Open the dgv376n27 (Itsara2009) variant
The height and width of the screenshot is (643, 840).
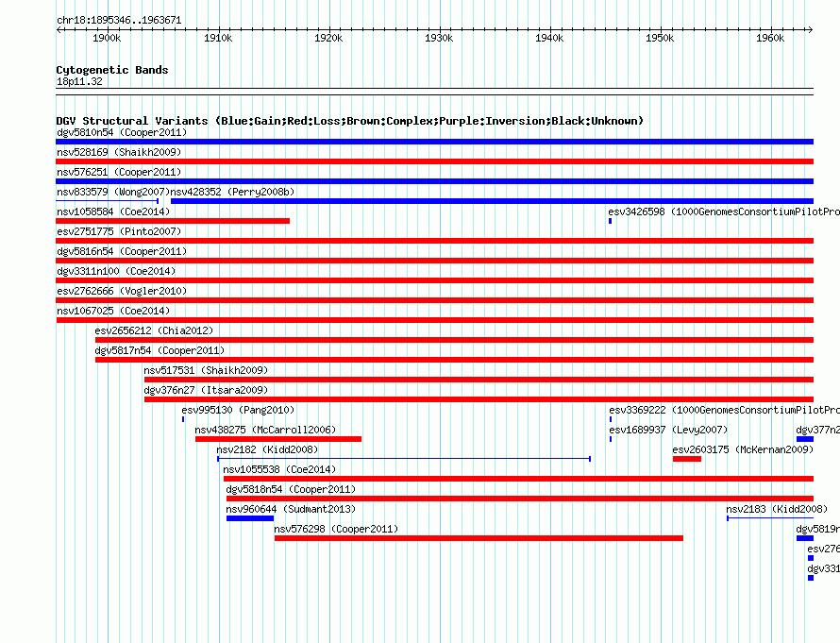pyautogui.click(x=479, y=399)
